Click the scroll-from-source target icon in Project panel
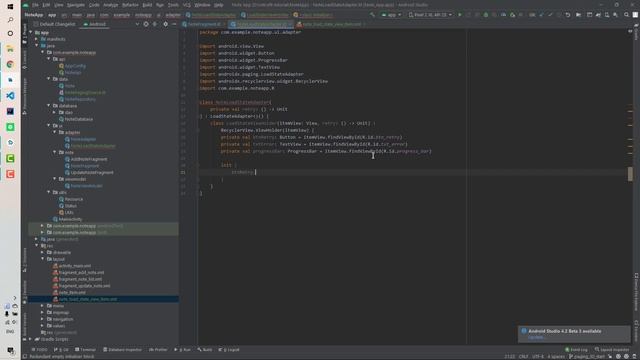The width and height of the screenshot is (640, 360). (x=146, y=24)
